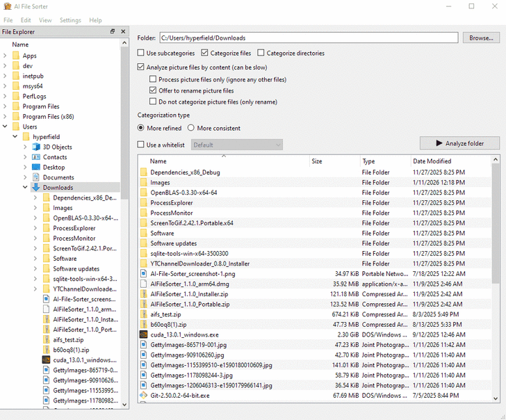This screenshot has width=506, height=420.
Task: Uncheck Offer to rename picture files
Action: tap(153, 90)
